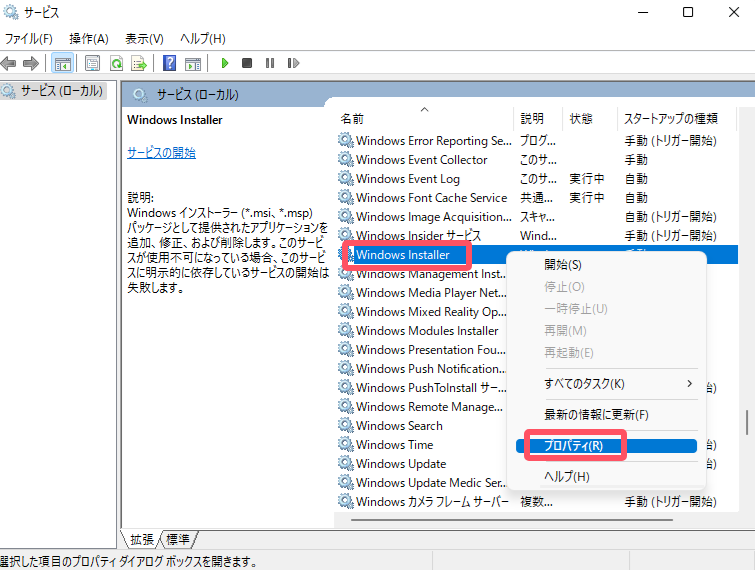Open the ファイル(F) menu
The height and width of the screenshot is (570, 755).
pos(28,39)
